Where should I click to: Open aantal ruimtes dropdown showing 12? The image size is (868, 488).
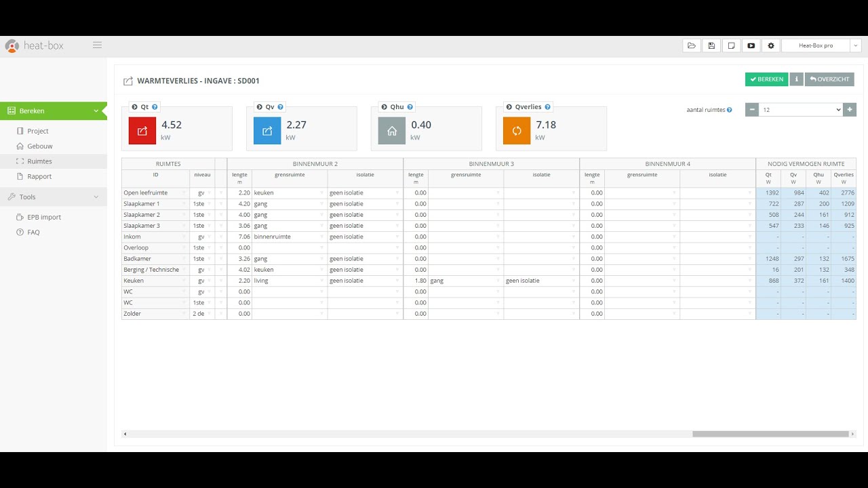click(801, 110)
